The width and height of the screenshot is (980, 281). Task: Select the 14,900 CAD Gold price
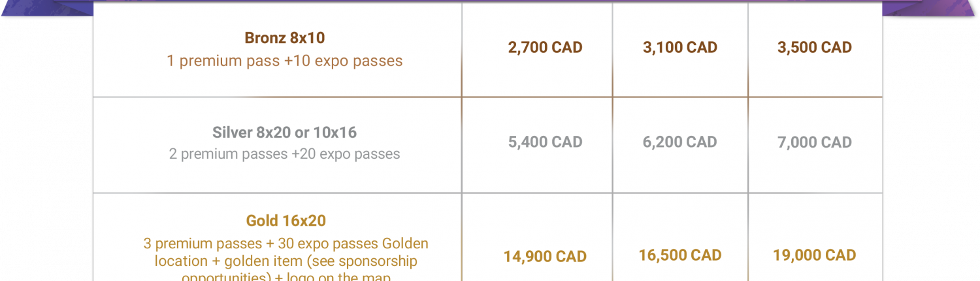click(545, 257)
